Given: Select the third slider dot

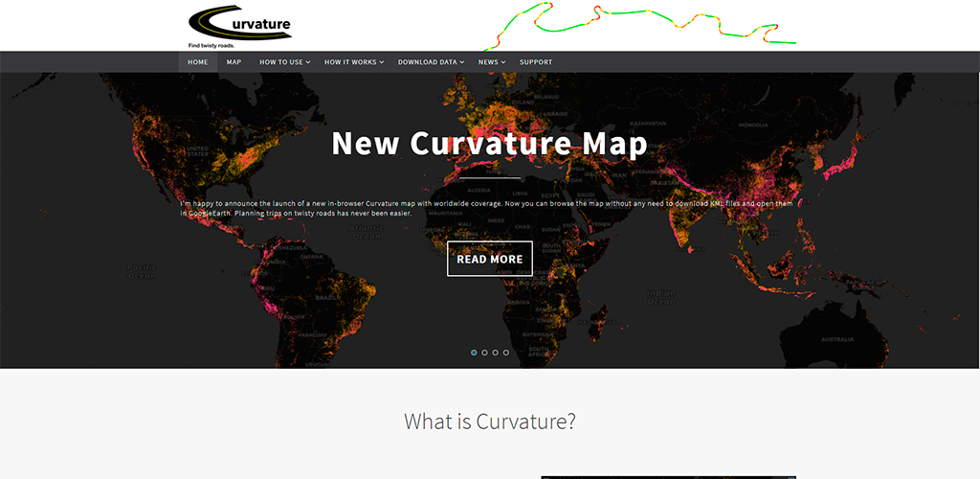Looking at the screenshot, I should coord(495,353).
